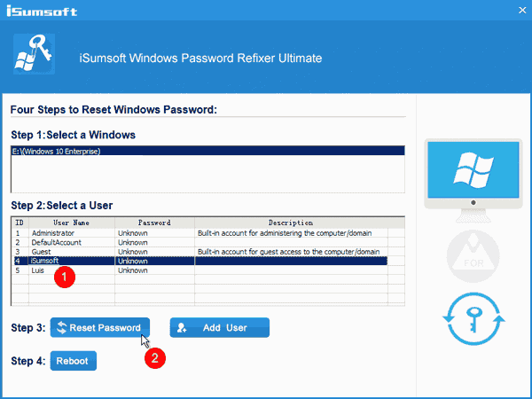Click the User Name column header

[x=72, y=223]
